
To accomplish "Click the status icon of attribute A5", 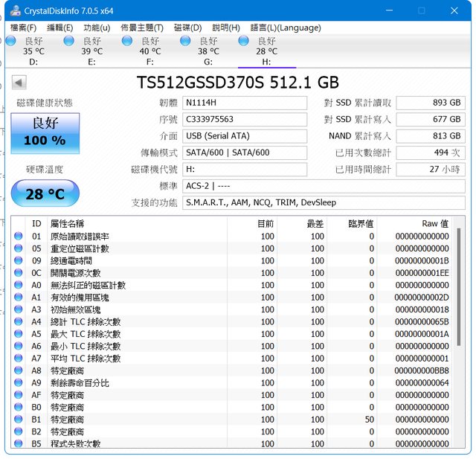I will click(x=18, y=333).
